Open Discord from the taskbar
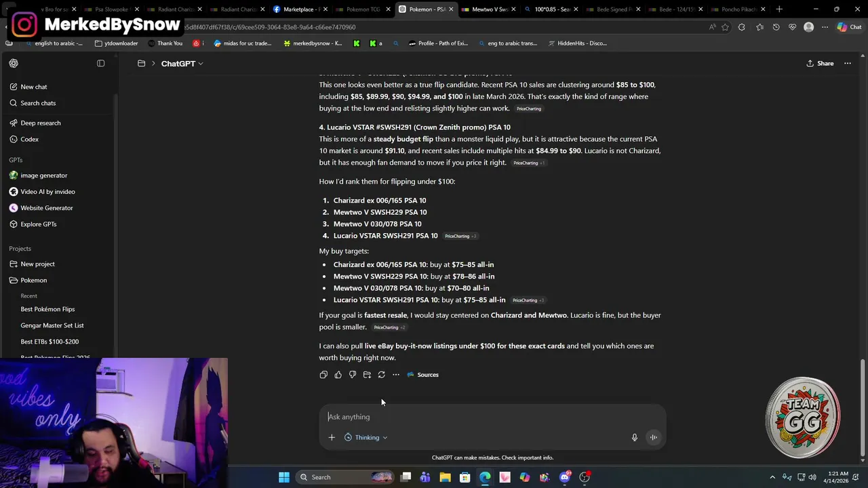This screenshot has width=868, height=488. [565, 477]
